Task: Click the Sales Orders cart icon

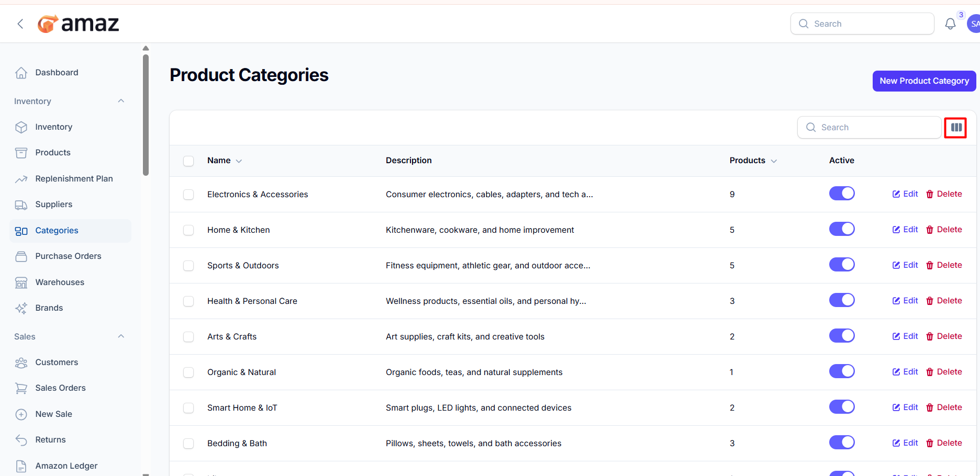Action: [21, 388]
